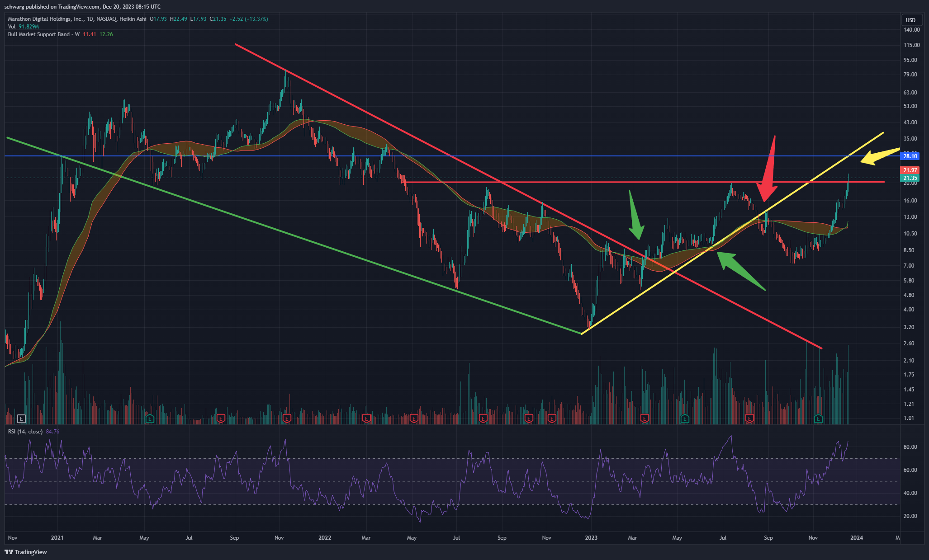Click the red earnings marker before Sep 2021
This screenshot has width=929, height=560.
pyautogui.click(x=221, y=419)
